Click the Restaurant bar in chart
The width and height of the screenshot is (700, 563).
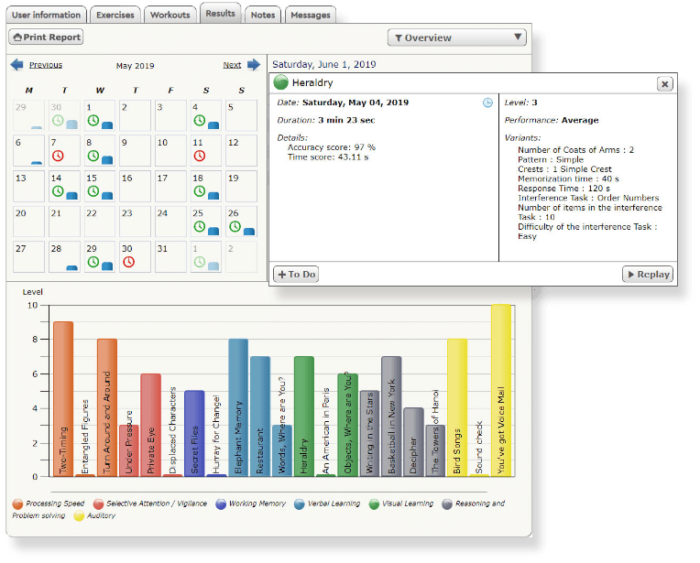pos(260,416)
